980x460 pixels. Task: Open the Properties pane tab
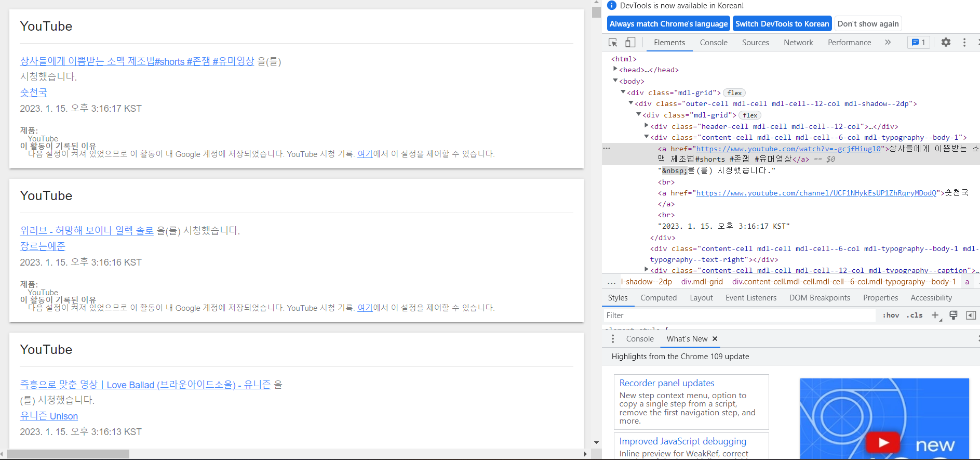click(x=880, y=298)
